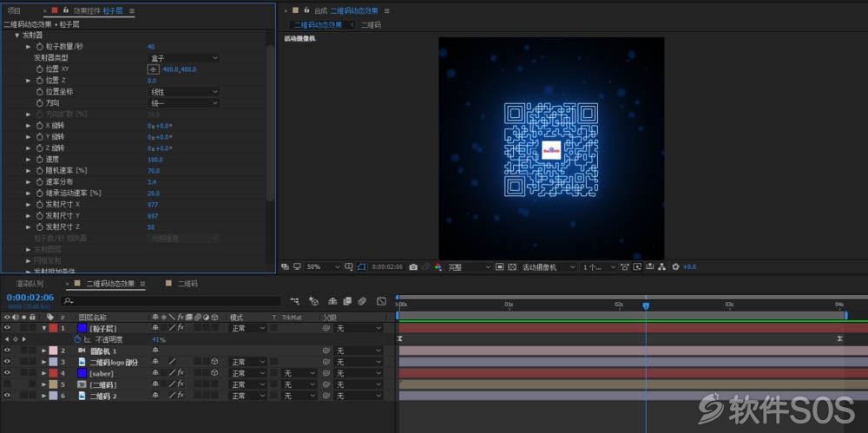Click the graph editor icon in timeline
Screen dimensions: 868x433
[381, 301]
